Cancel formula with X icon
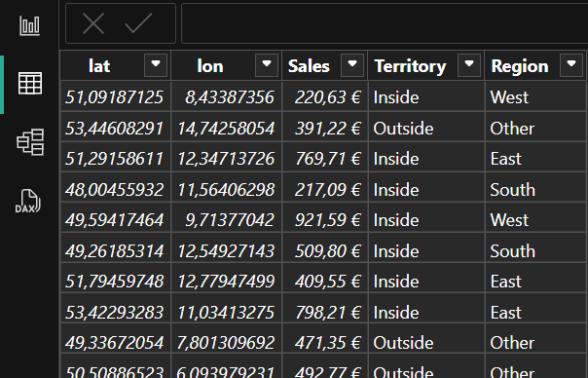The width and height of the screenshot is (588, 378). tap(93, 23)
